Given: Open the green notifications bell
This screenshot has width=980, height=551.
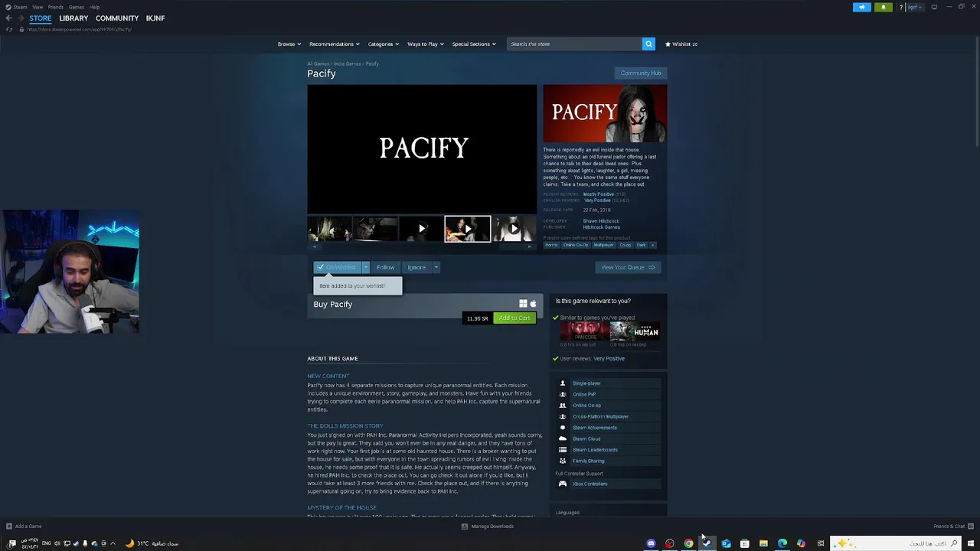Looking at the screenshot, I should [884, 7].
